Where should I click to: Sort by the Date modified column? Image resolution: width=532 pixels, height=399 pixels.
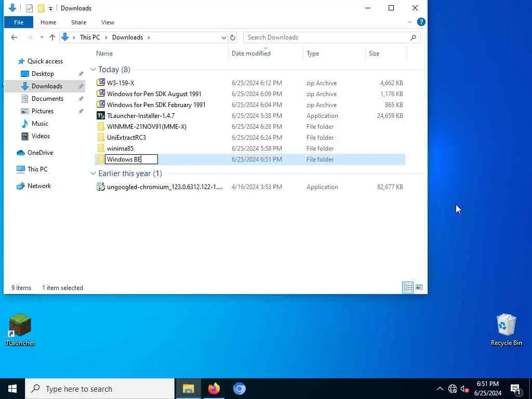(x=251, y=54)
